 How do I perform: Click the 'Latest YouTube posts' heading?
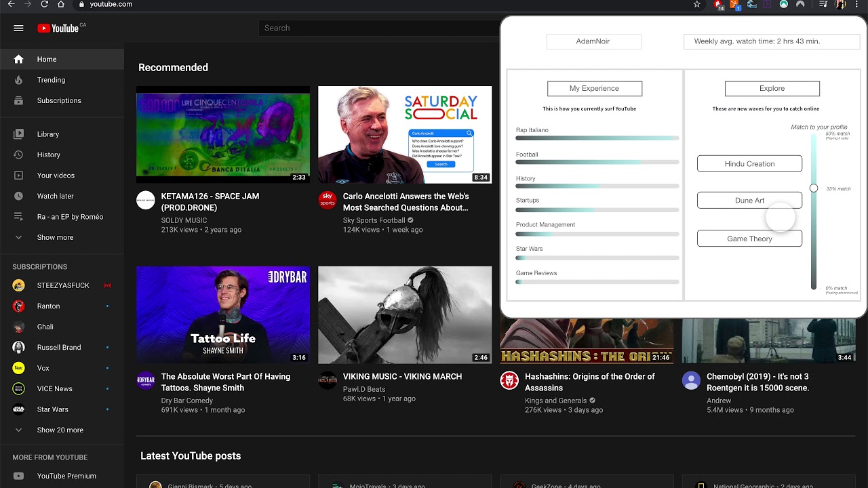191,456
